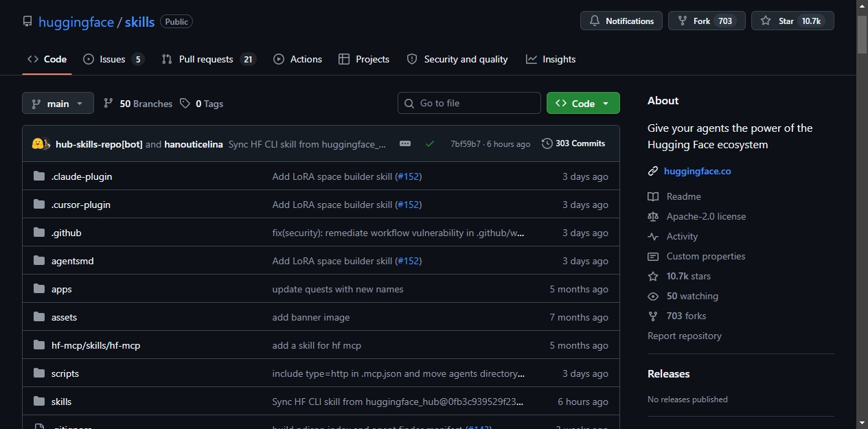Open commit hash 7bf59b7
The height and width of the screenshot is (429, 868).
466,144
